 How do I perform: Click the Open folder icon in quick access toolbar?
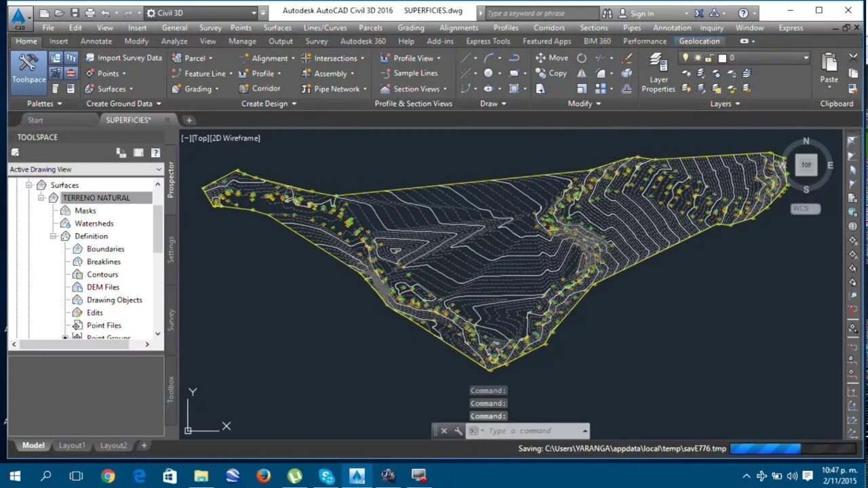[x=59, y=13]
